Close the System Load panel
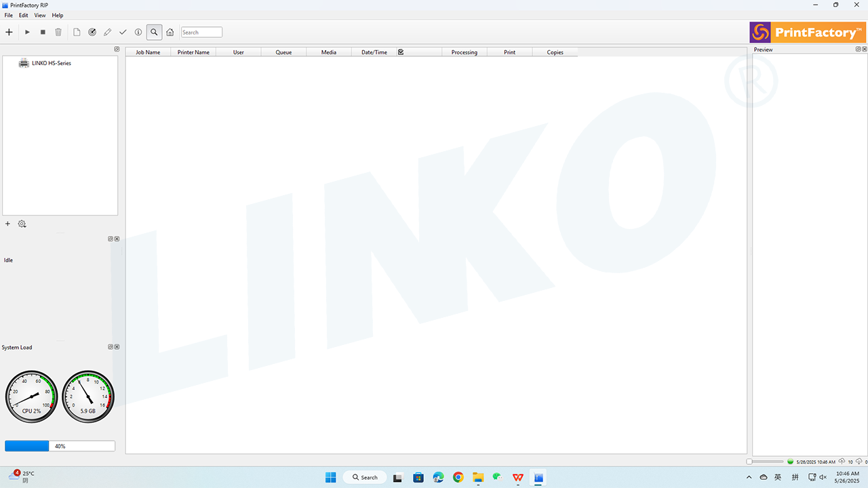The height and width of the screenshot is (488, 868). 117,346
